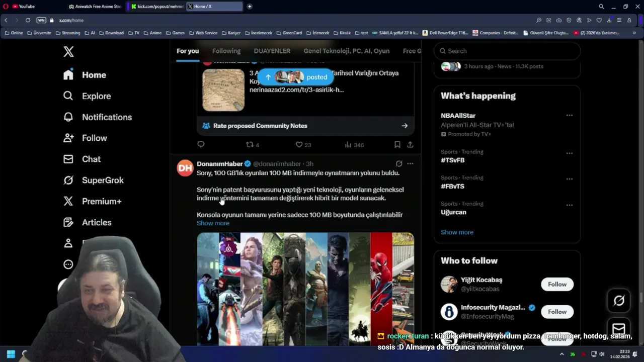Open the sidebar More circle menu
Screen dimensions: 644x362
pos(68,264)
